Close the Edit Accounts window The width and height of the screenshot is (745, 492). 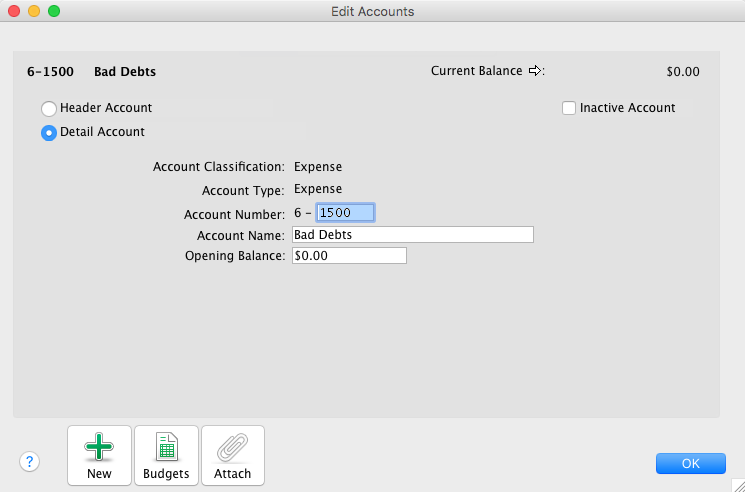tap(14, 12)
